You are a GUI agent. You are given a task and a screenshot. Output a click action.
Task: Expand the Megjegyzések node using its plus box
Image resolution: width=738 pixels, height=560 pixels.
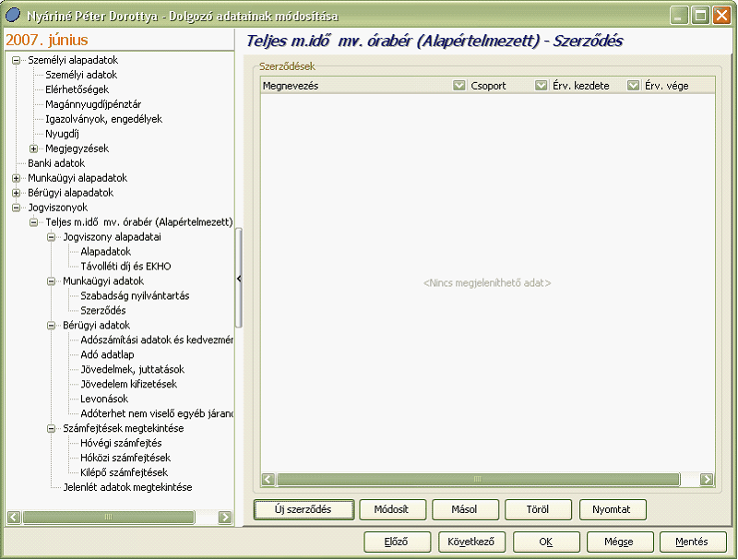click(x=33, y=149)
